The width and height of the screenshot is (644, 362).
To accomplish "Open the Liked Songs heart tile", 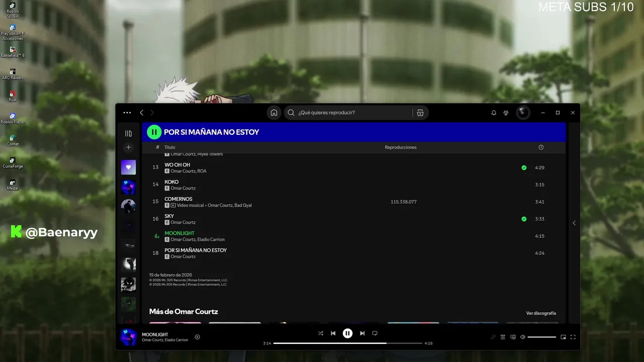I will (x=128, y=167).
